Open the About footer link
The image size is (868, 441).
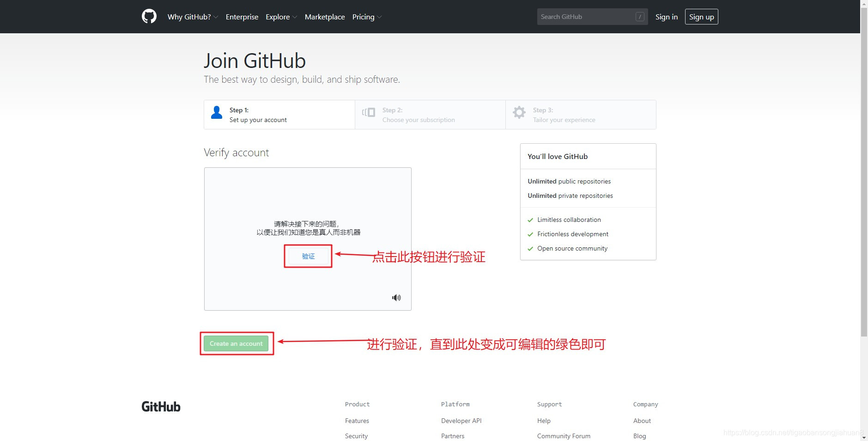[x=642, y=421]
